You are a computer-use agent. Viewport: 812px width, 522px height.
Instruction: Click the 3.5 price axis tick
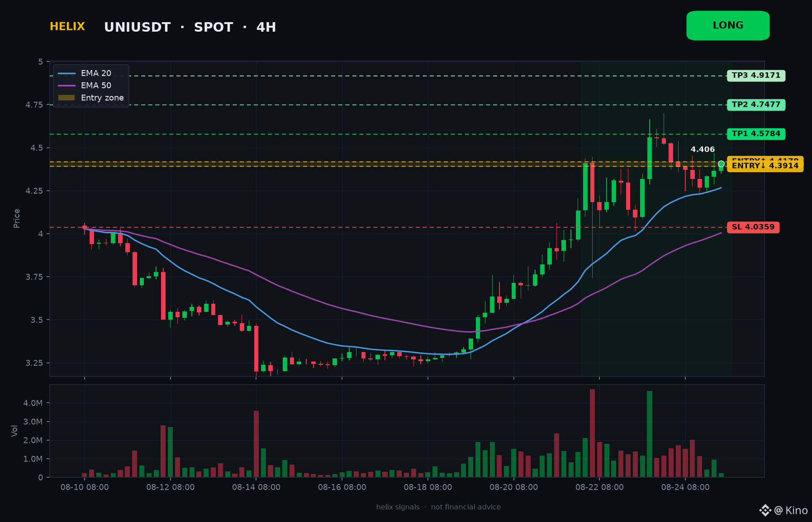point(37,320)
